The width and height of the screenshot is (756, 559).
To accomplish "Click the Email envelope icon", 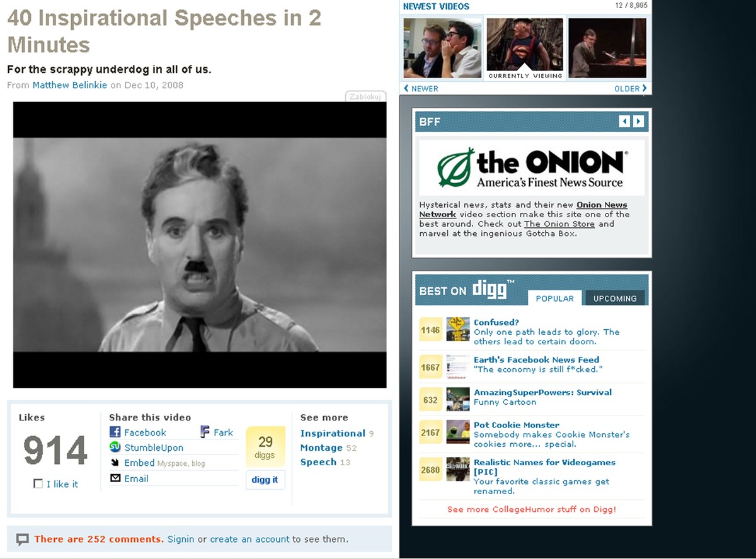I will coord(115,478).
